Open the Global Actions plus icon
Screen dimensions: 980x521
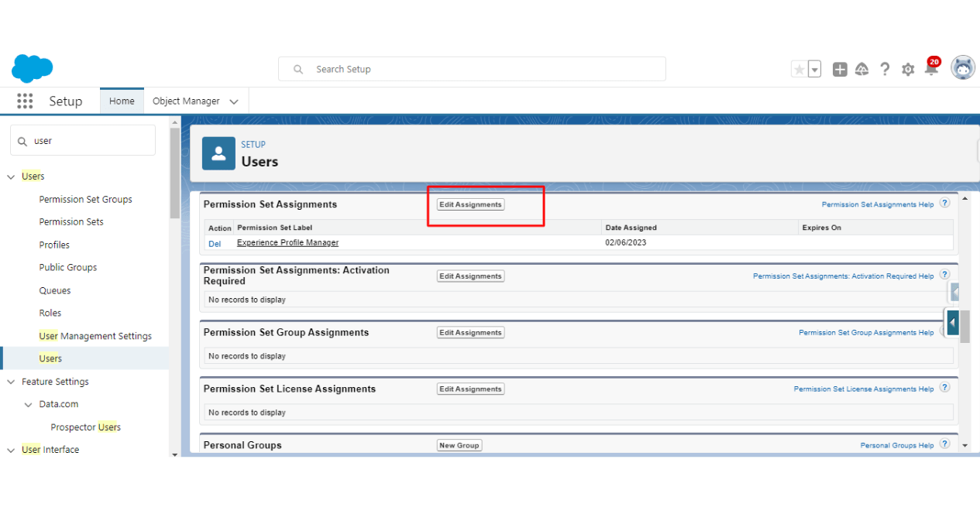click(840, 70)
